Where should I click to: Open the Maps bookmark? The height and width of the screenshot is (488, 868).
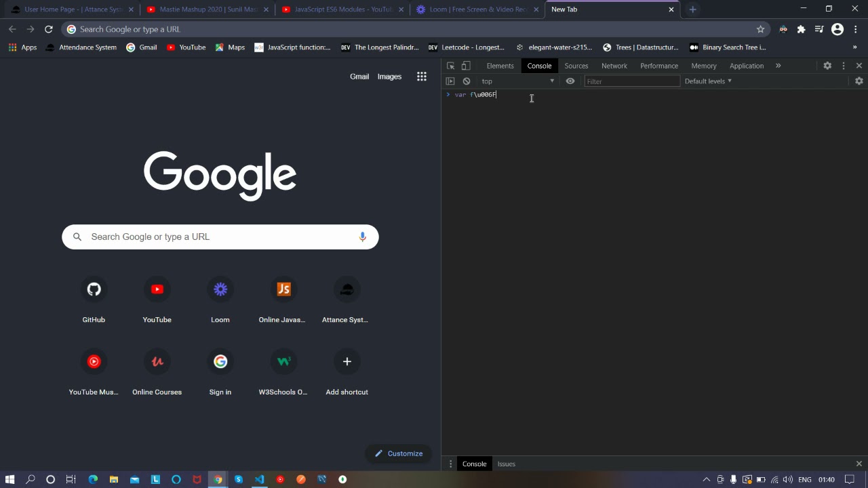[230, 47]
